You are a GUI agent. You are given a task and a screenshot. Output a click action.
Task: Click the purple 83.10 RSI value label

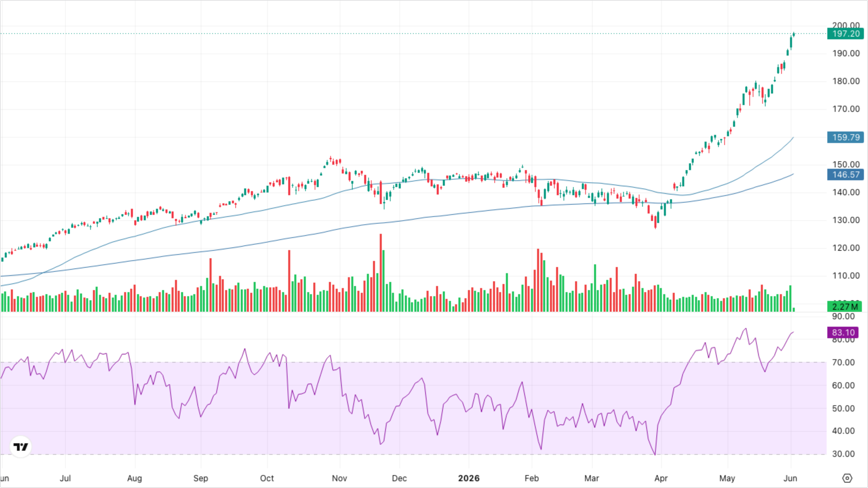click(843, 332)
